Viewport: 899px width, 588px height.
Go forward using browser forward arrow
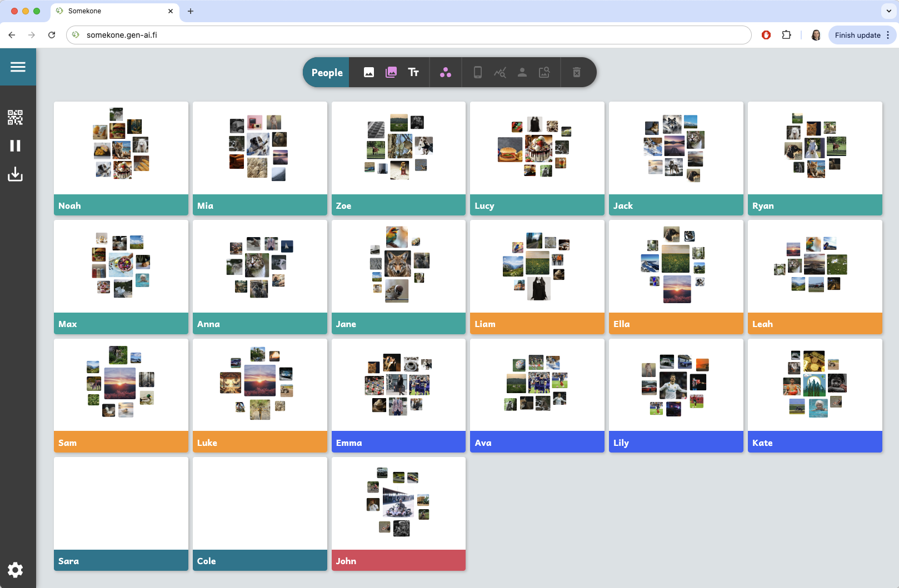[32, 35]
